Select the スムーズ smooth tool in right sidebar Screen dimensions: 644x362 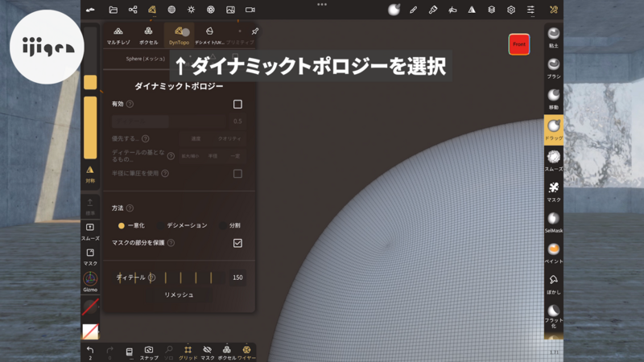pyautogui.click(x=554, y=161)
